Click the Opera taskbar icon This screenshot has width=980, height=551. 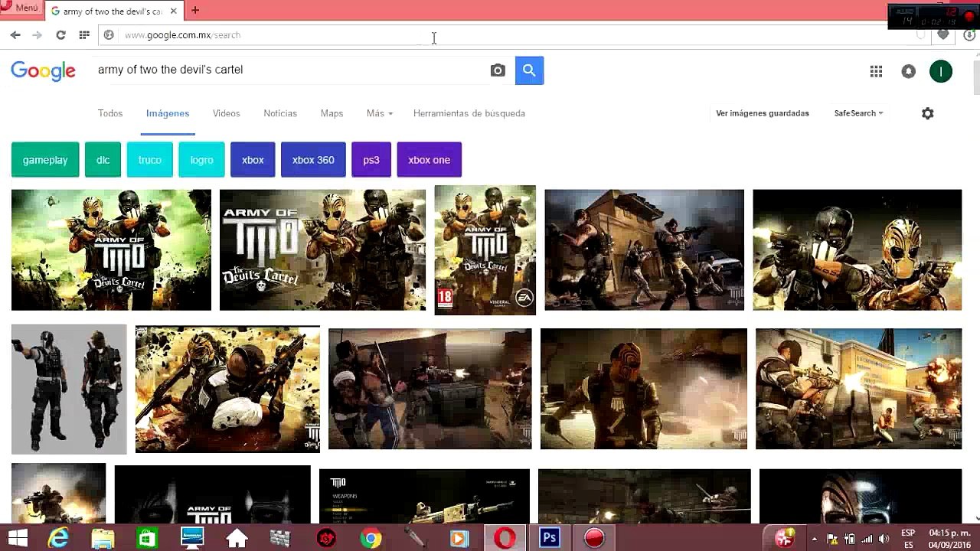click(x=505, y=538)
